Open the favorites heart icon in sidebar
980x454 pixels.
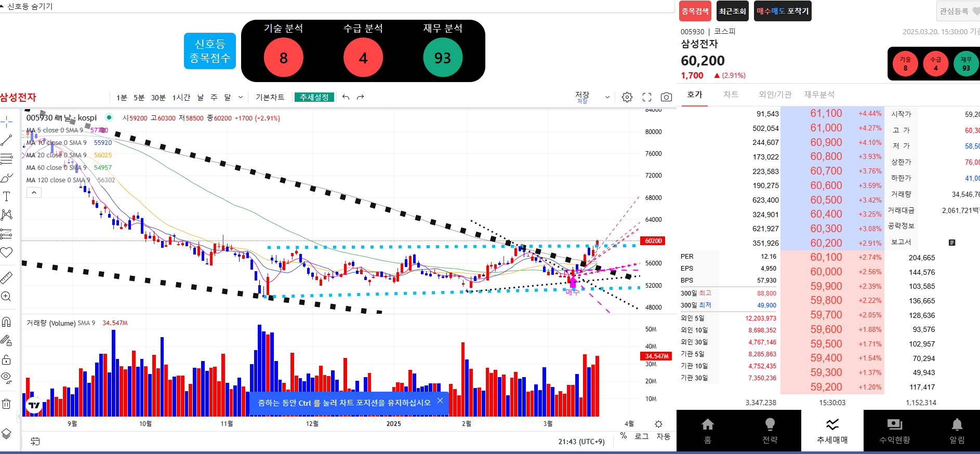(x=6, y=252)
